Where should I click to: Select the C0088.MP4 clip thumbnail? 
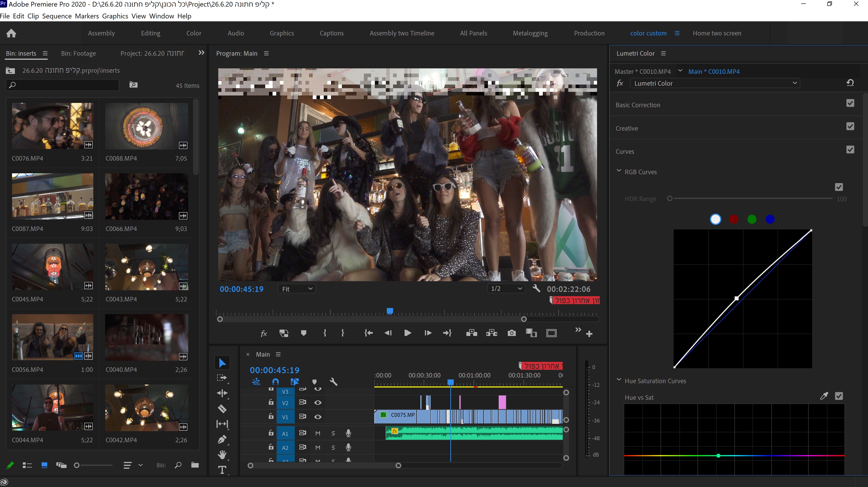point(146,126)
